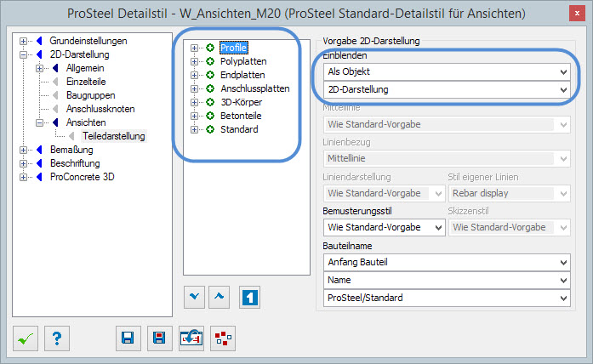Click gray arrow icon beside Baugruppen

click(x=55, y=95)
